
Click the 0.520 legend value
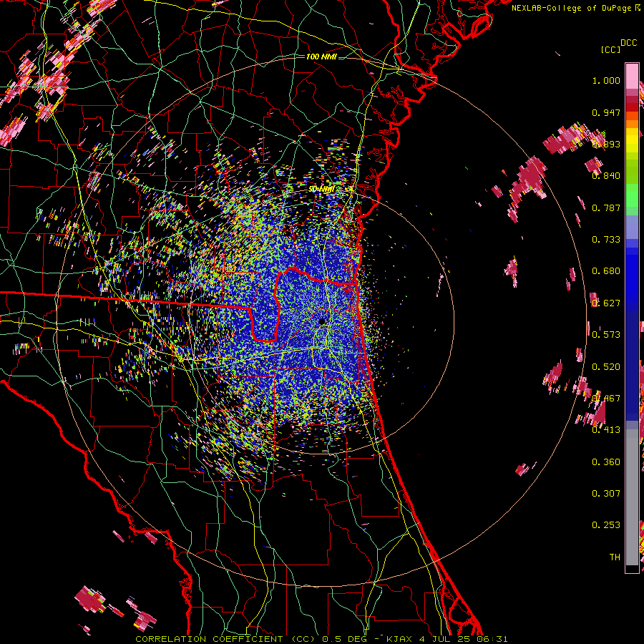(606, 366)
